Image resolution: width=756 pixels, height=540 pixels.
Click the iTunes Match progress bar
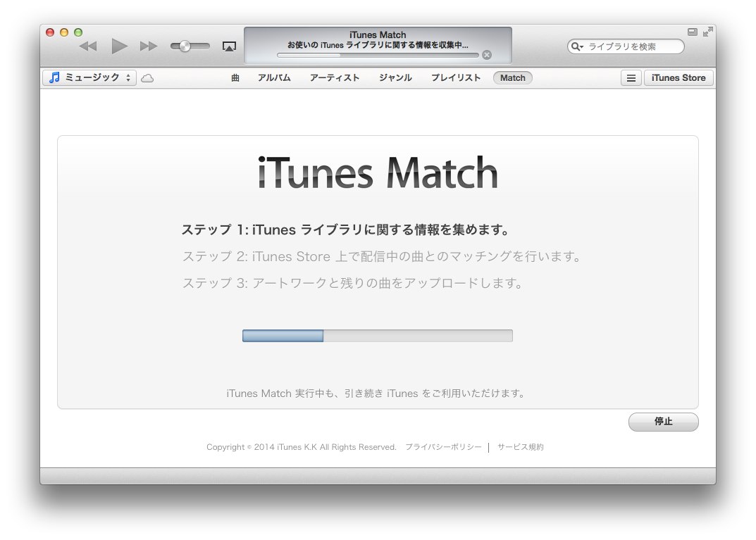point(378,336)
